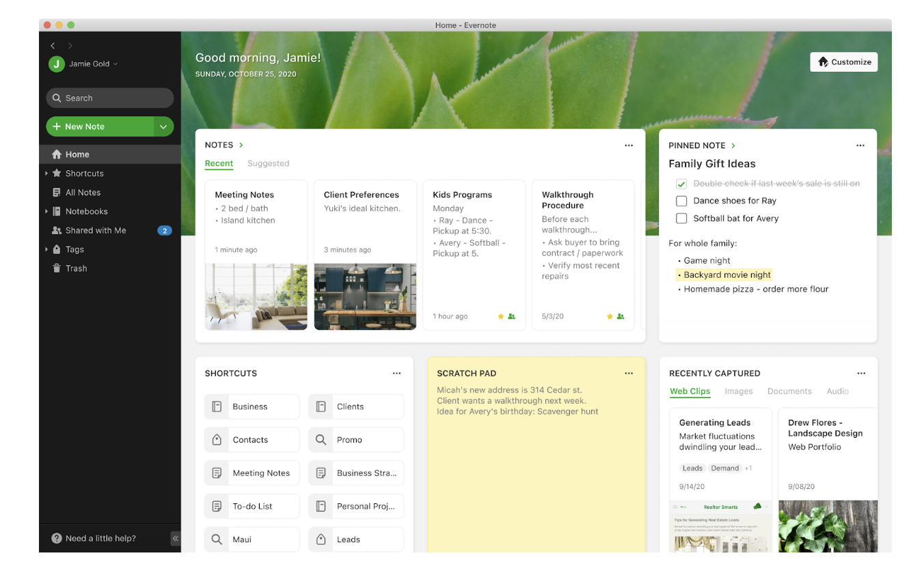
Task: Click the back navigation arrow
Action: click(53, 46)
